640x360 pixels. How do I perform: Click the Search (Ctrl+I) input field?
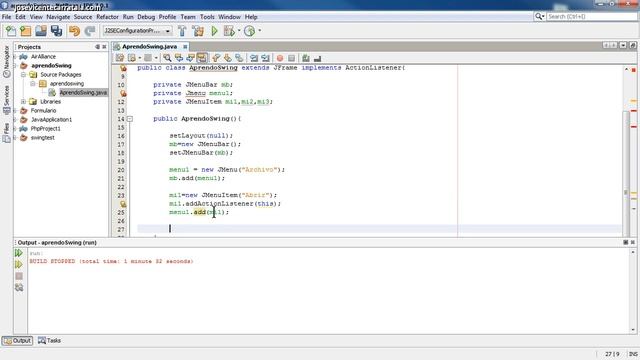point(591,16)
